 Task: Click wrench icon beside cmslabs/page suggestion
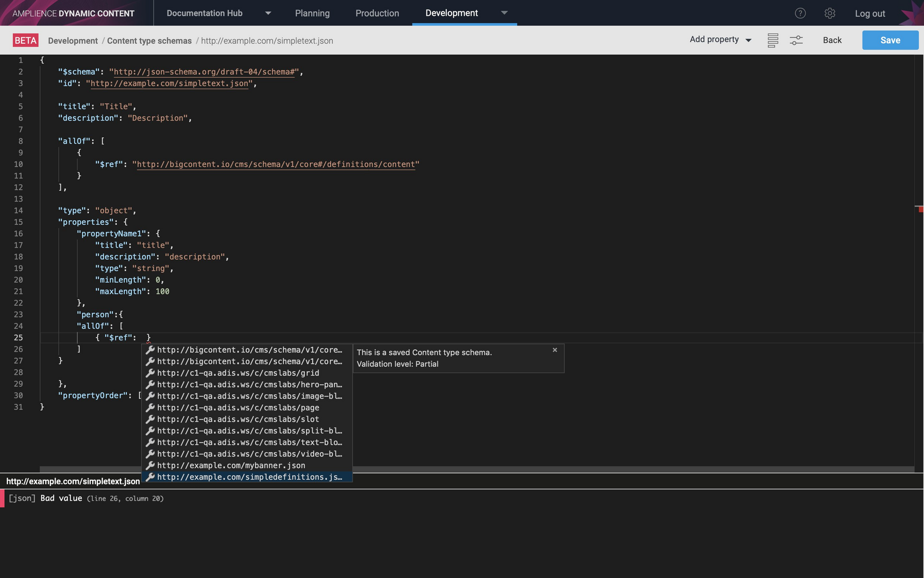point(150,407)
